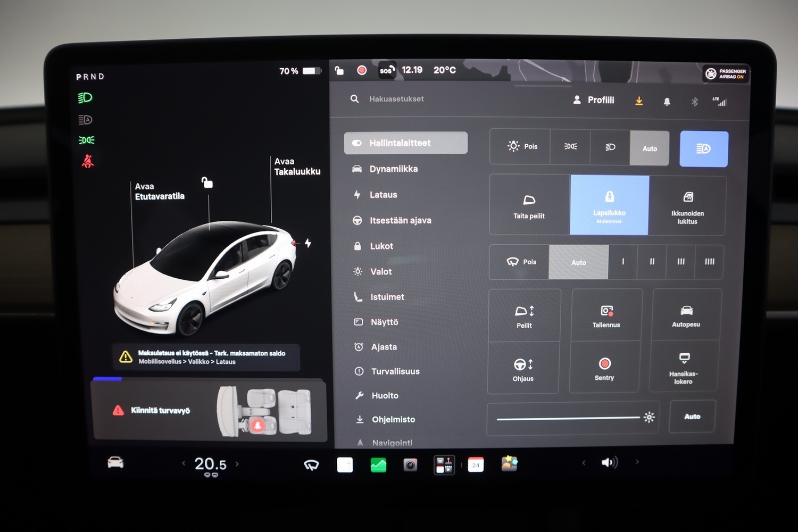Select parking lights mode icon
Screen dimensions: 798x532
570,146
